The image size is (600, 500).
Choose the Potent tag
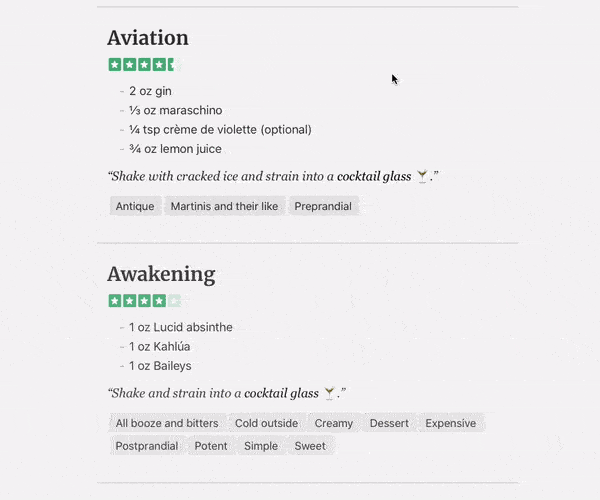click(211, 446)
